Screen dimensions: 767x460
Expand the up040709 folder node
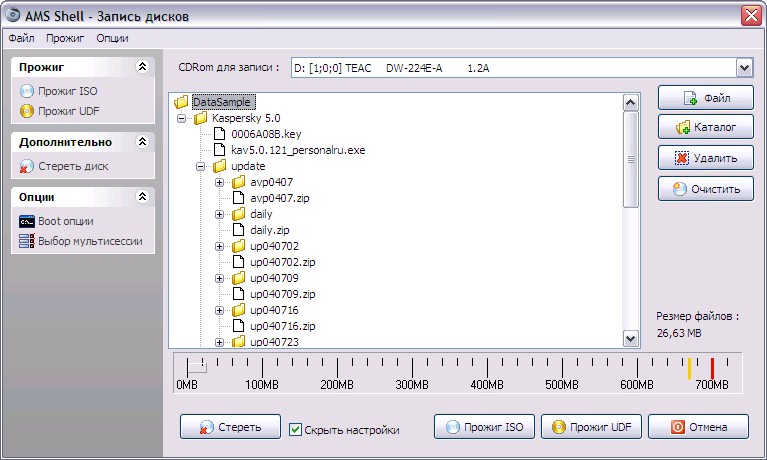220,278
